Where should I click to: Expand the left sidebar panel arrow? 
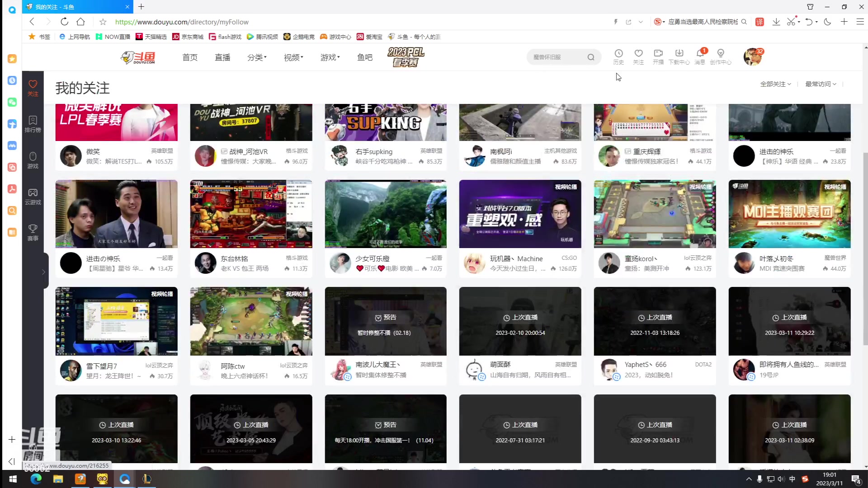pos(44,272)
